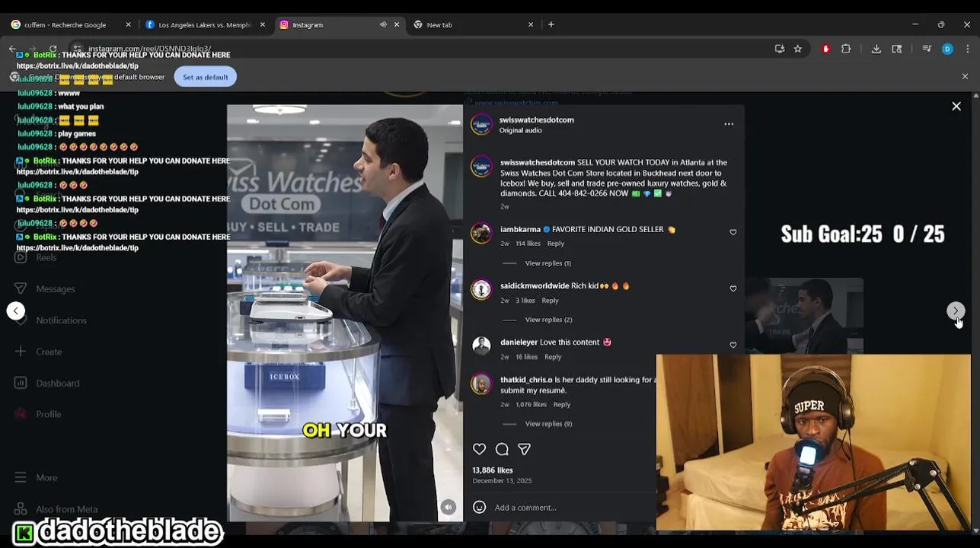Open the browser Downloads icon
980x548 pixels.
[x=876, y=49]
